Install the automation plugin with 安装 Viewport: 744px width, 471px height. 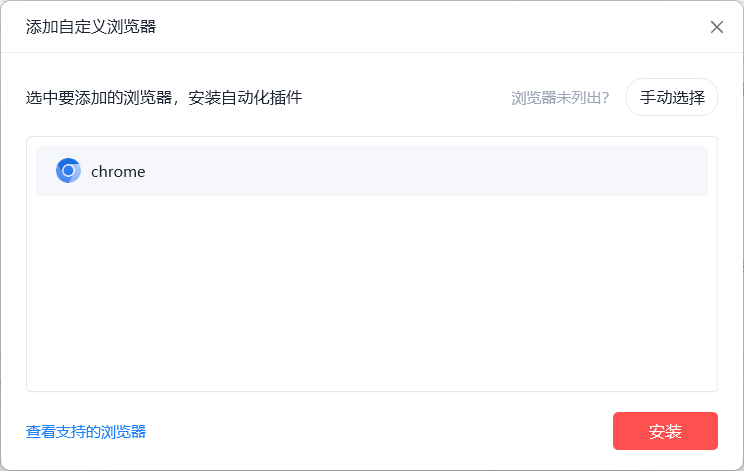[x=665, y=431]
